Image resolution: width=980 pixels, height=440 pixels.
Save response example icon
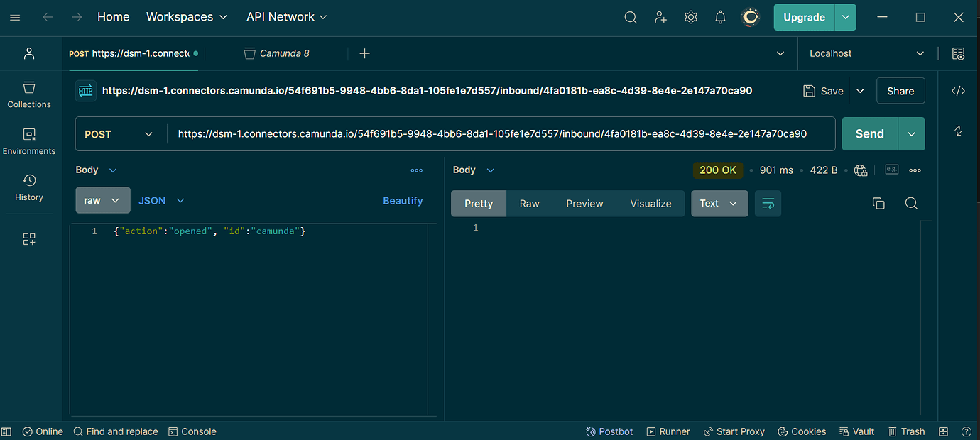pos(891,170)
